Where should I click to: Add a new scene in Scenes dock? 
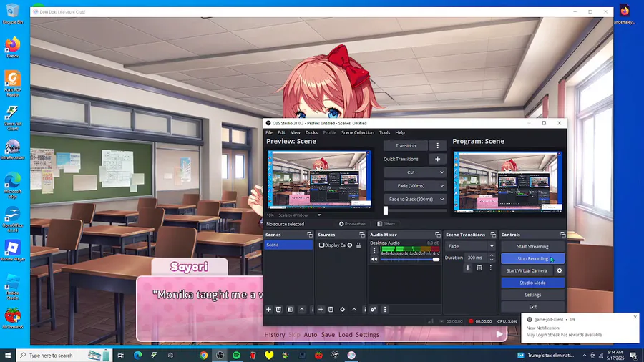tap(268, 310)
